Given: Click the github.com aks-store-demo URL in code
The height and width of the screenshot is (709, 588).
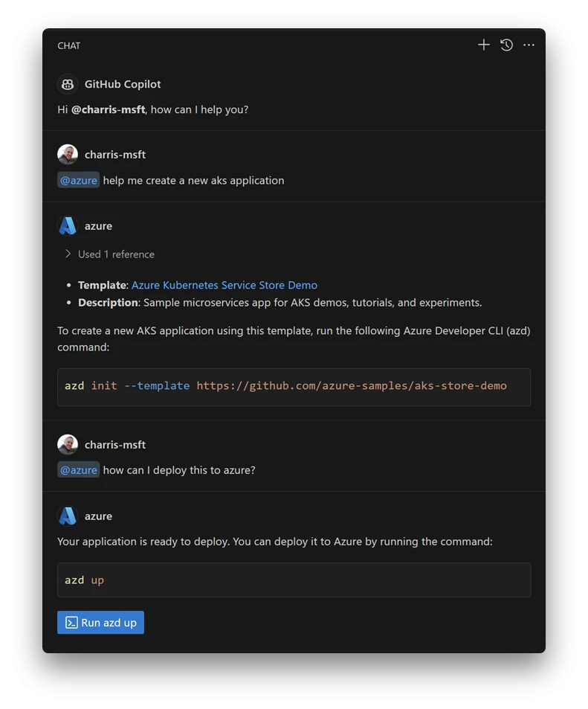Looking at the screenshot, I should (x=351, y=385).
